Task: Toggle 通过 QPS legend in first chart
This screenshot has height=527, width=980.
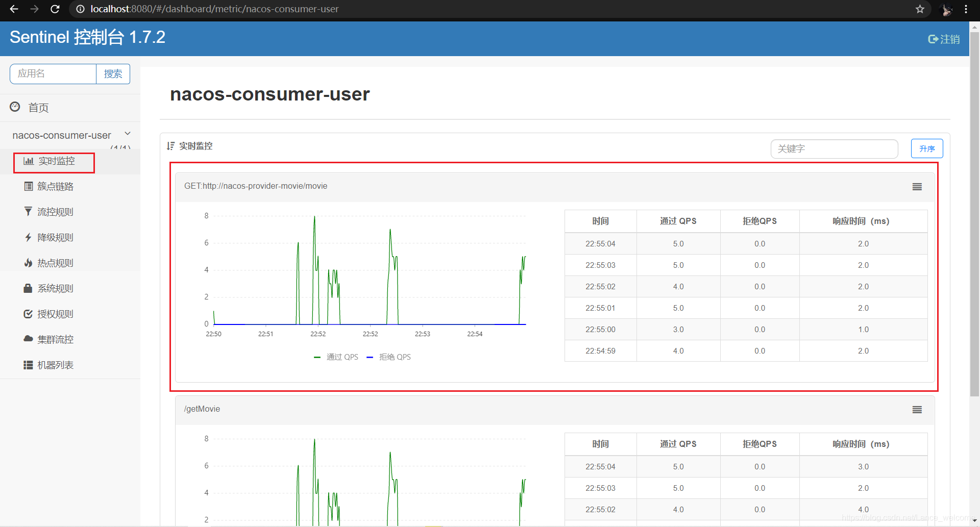Action: (336, 357)
